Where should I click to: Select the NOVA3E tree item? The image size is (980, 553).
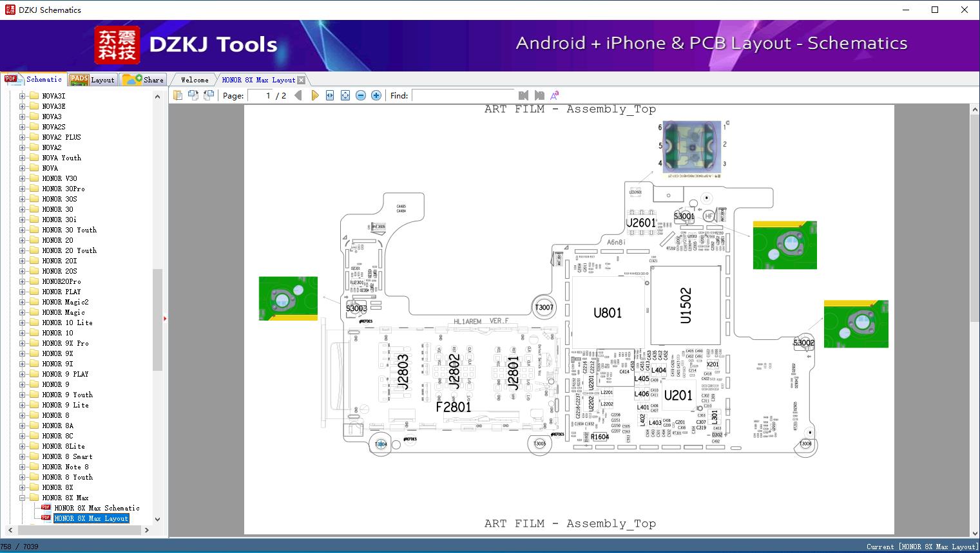coord(53,106)
